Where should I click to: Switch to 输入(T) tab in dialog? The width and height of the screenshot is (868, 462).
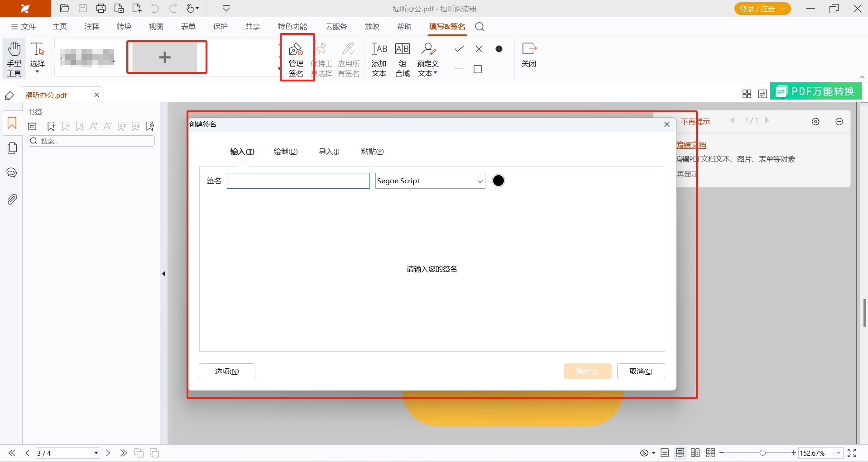pyautogui.click(x=242, y=152)
